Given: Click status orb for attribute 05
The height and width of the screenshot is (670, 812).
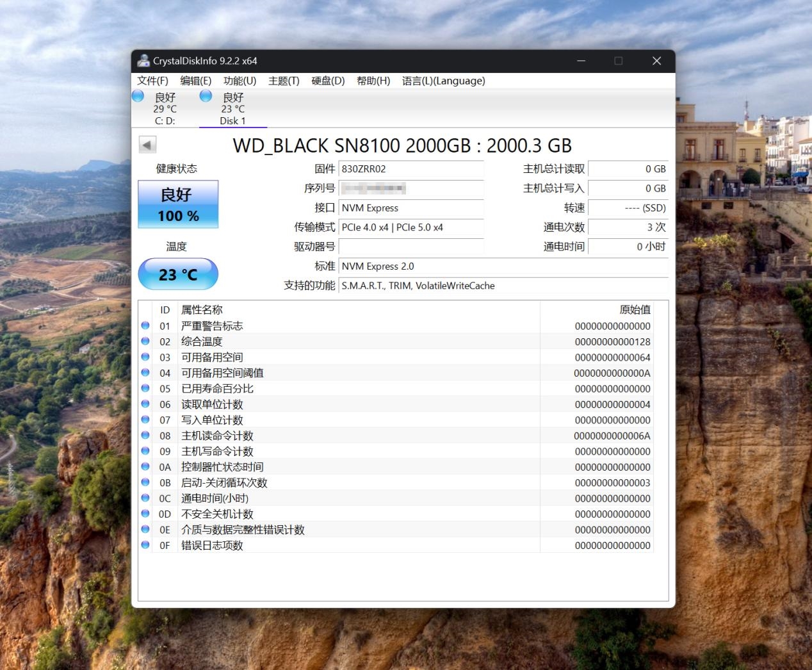Looking at the screenshot, I should (x=145, y=388).
